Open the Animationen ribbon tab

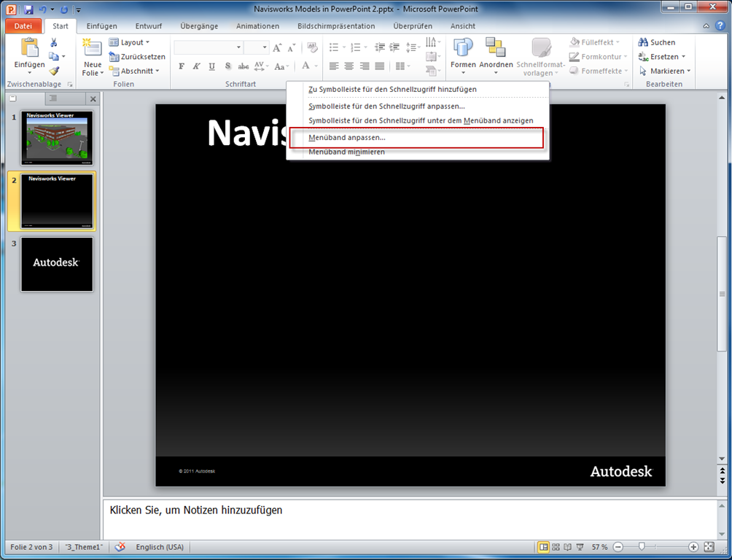pos(257,26)
